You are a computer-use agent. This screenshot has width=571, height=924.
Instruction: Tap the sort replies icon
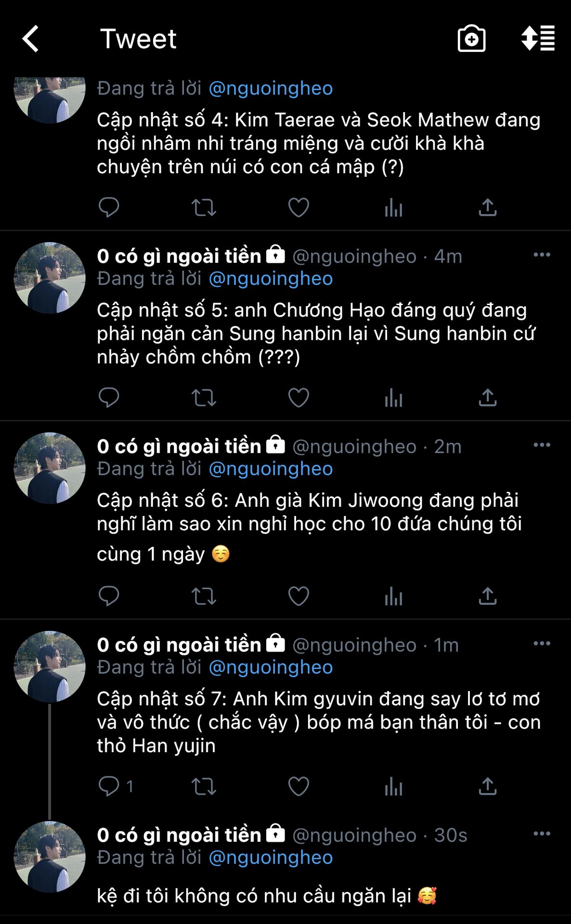[x=538, y=38]
